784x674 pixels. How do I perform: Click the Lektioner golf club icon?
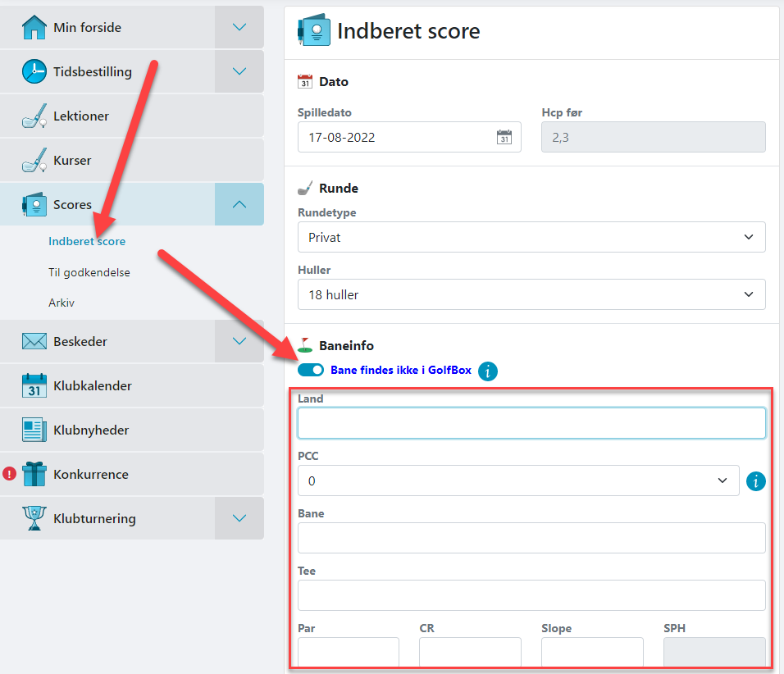(34, 116)
